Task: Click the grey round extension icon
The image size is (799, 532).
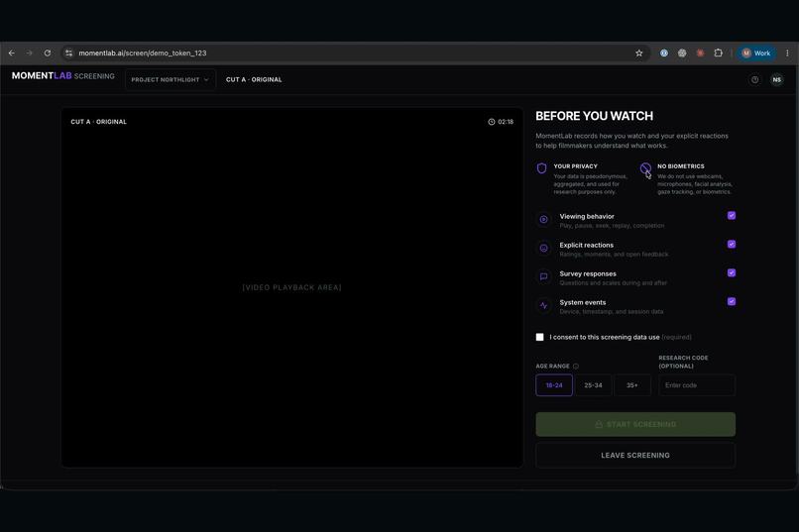Action: click(682, 53)
